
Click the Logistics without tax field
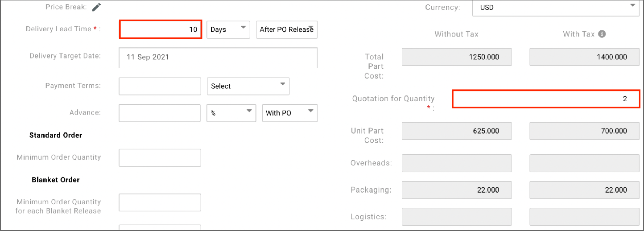point(457,217)
